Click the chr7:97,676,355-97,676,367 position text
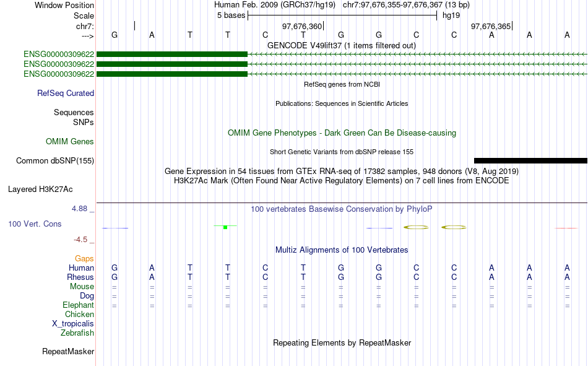 (x=392, y=5)
